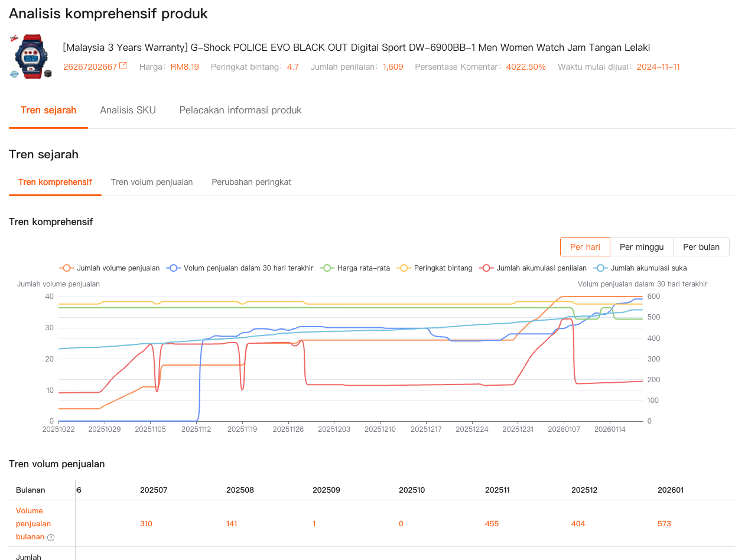Select the Per hari granularity option
Image resolution: width=735 pixels, height=560 pixels.
click(x=585, y=247)
